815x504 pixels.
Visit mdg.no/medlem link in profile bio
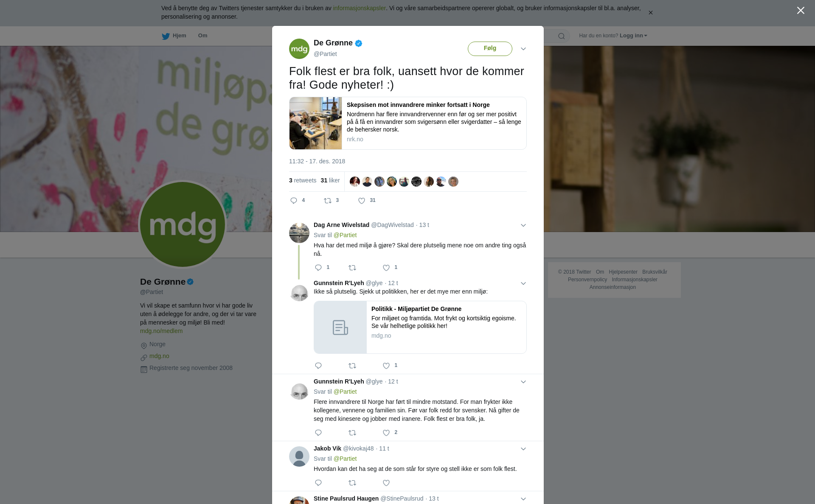tap(161, 331)
